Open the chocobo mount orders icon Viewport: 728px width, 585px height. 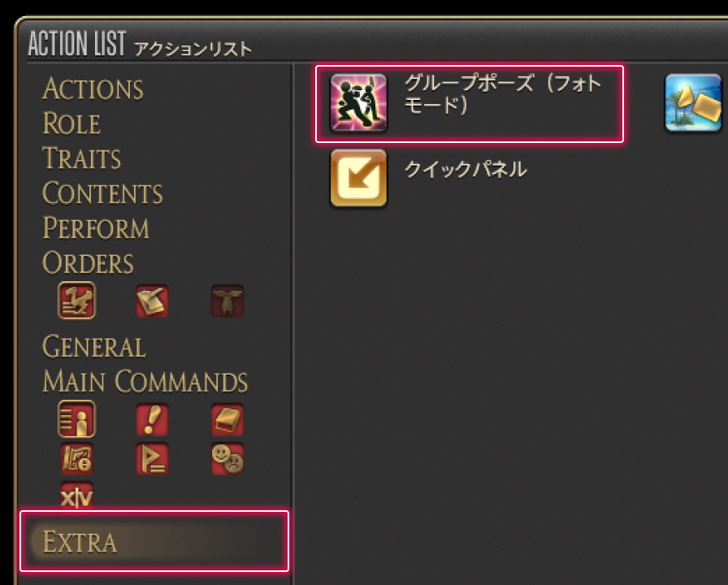click(x=76, y=301)
